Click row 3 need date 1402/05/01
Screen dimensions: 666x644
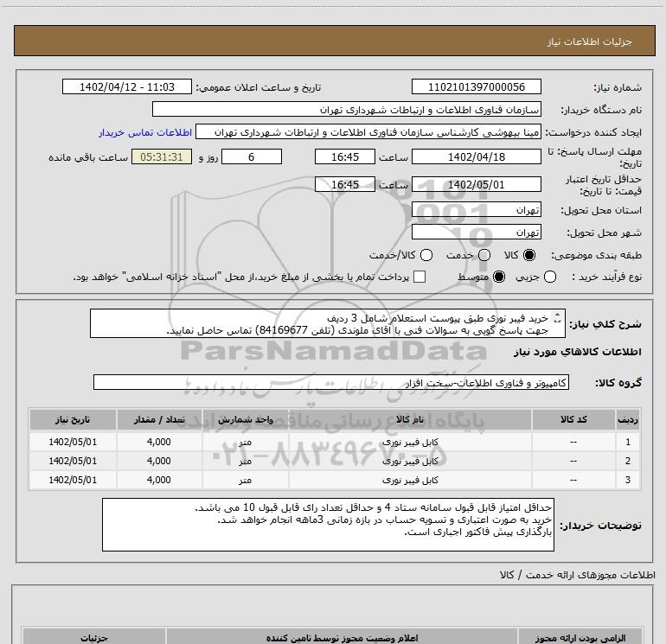73,480
